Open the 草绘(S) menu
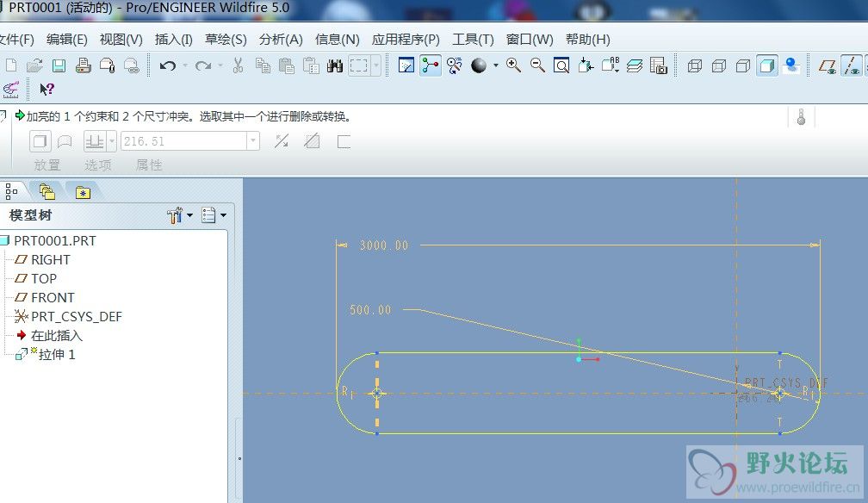This screenshot has height=503, width=868. pos(226,40)
